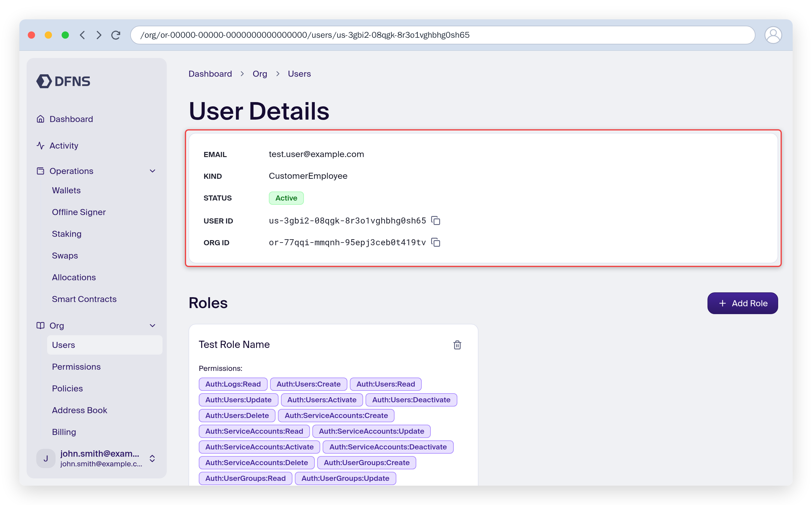Open Allocations page
This screenshot has width=812, height=505.
pos(74,277)
